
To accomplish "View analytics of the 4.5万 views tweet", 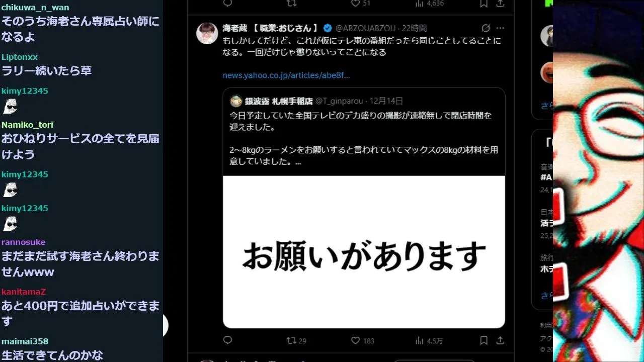I will 429,340.
